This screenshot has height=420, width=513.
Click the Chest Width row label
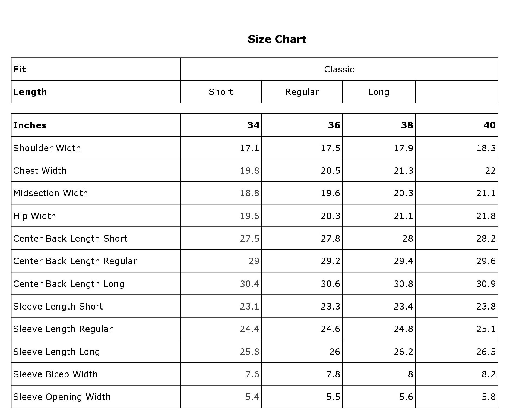point(40,171)
